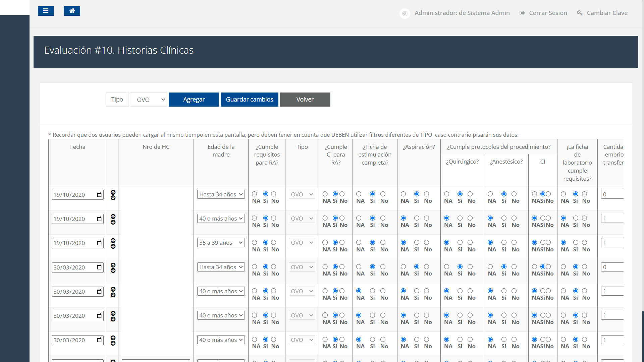Click the up arrow in the sixth table row
The height and width of the screenshot is (362, 644).
[x=113, y=313]
